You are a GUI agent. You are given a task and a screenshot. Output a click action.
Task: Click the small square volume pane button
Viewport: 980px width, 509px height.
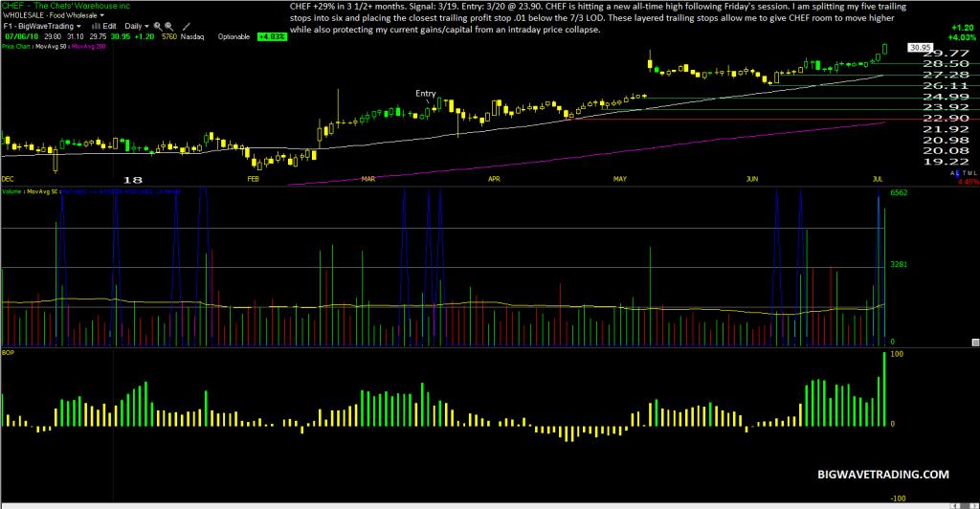coord(975,343)
